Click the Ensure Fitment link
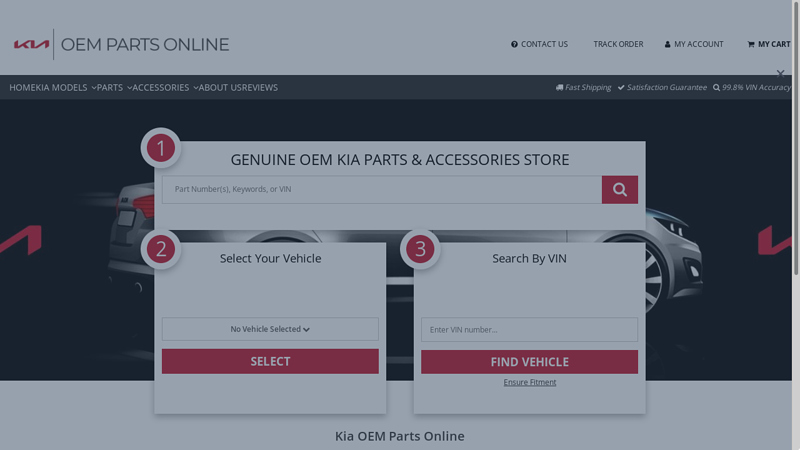 coord(530,382)
